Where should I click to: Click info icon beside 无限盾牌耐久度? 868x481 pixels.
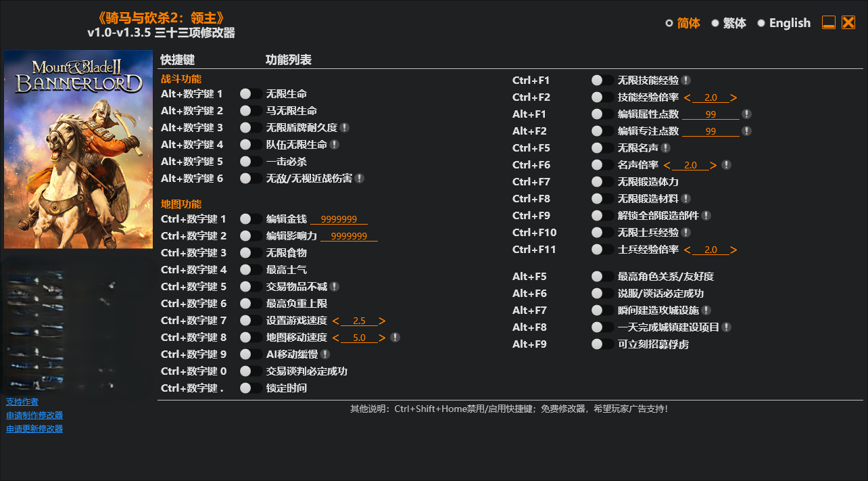pyautogui.click(x=345, y=128)
